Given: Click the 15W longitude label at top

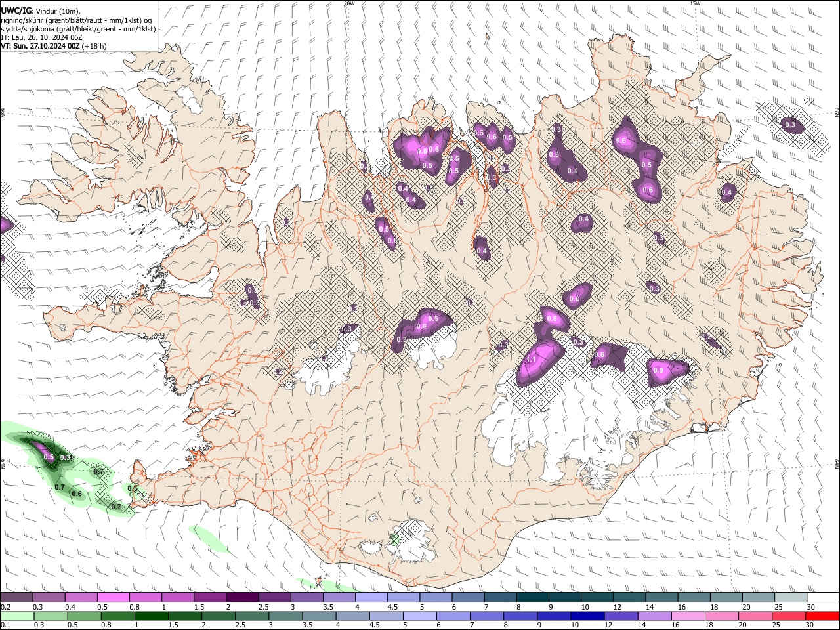Looking at the screenshot, I should click(x=695, y=3).
